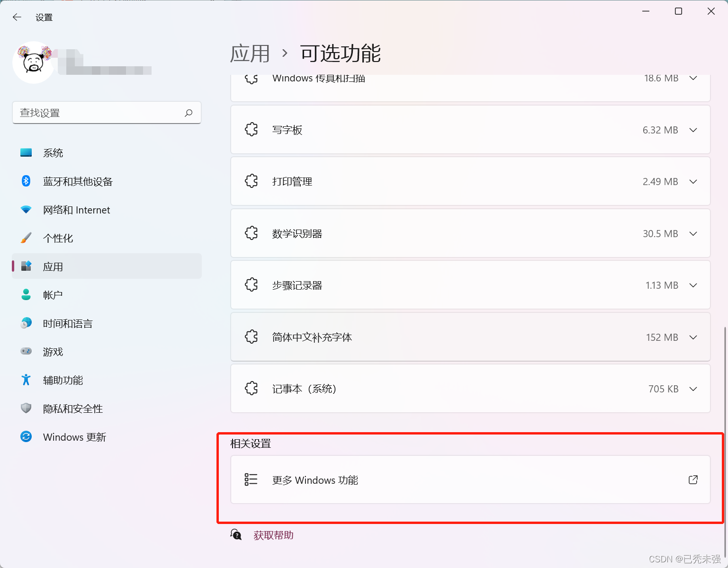Expand the 步骤记录器 feature chevron
Viewport: 728px width, 568px height.
(693, 285)
